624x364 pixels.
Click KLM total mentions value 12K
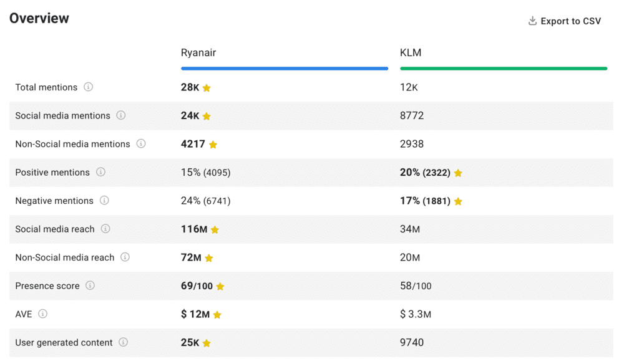coord(409,87)
